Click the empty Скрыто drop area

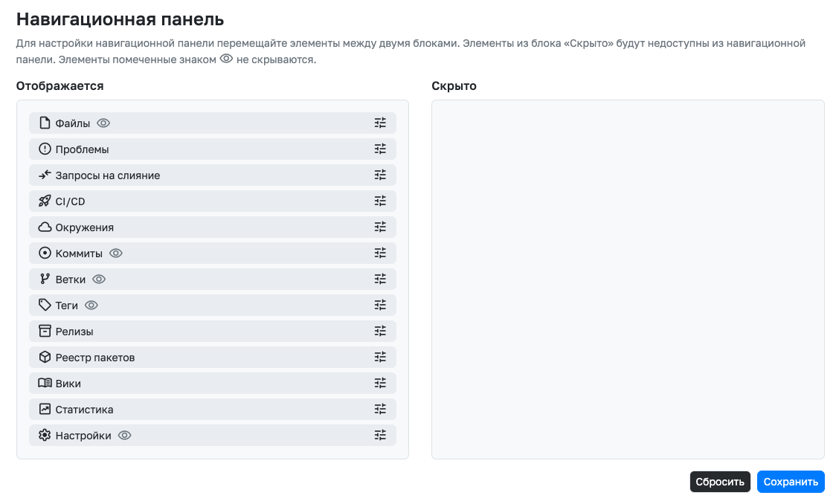[628, 280]
